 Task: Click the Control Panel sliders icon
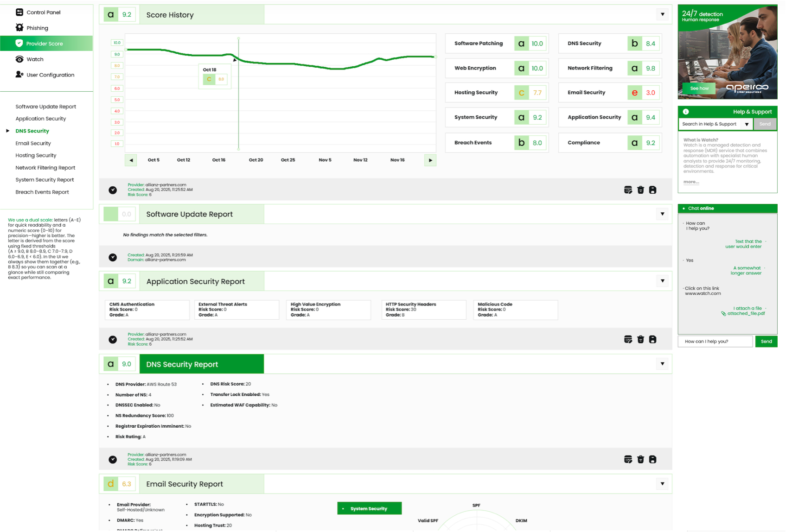point(19,13)
